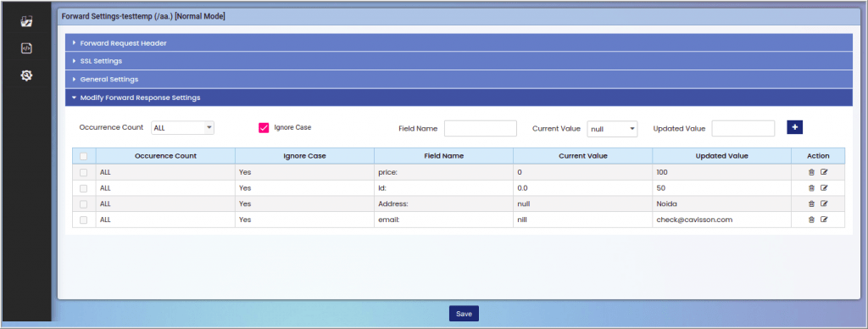The width and height of the screenshot is (868, 329).
Task: Click the Field Name column header
Action: pyautogui.click(x=444, y=156)
